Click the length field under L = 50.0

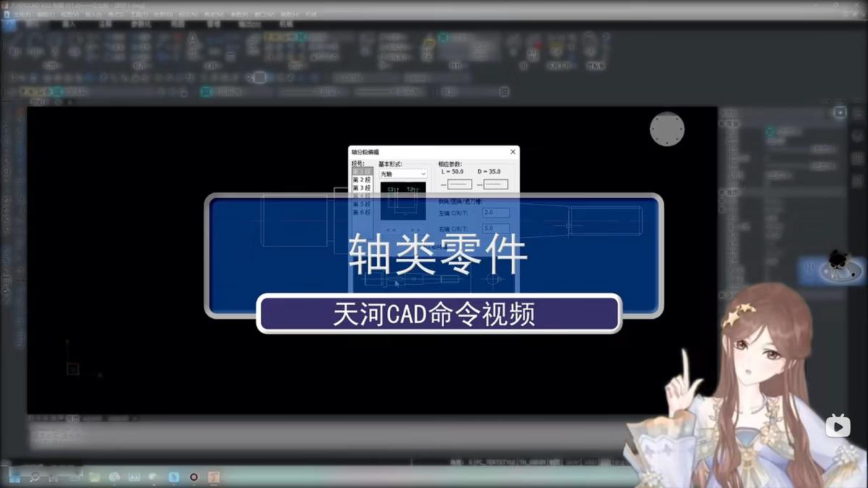click(x=459, y=185)
